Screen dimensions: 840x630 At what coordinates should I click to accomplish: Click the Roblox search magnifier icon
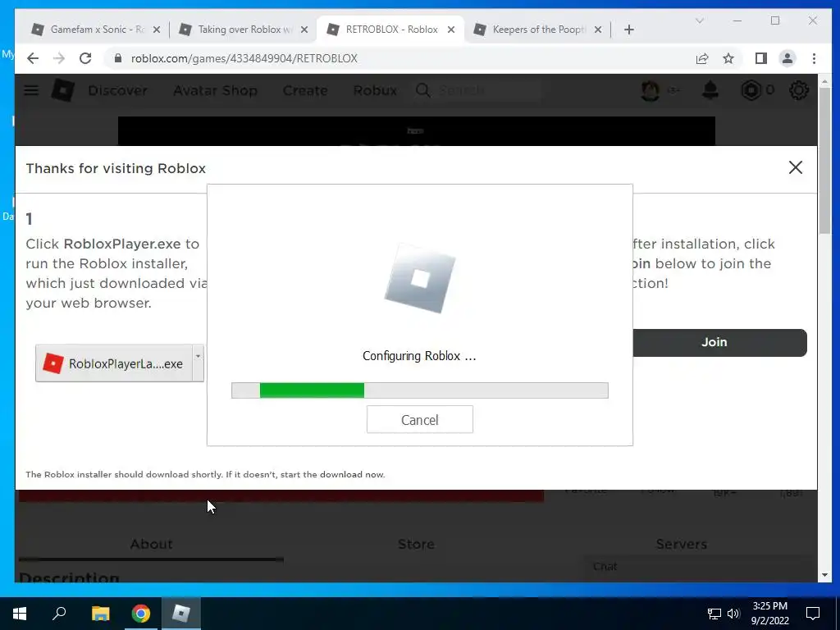point(422,90)
